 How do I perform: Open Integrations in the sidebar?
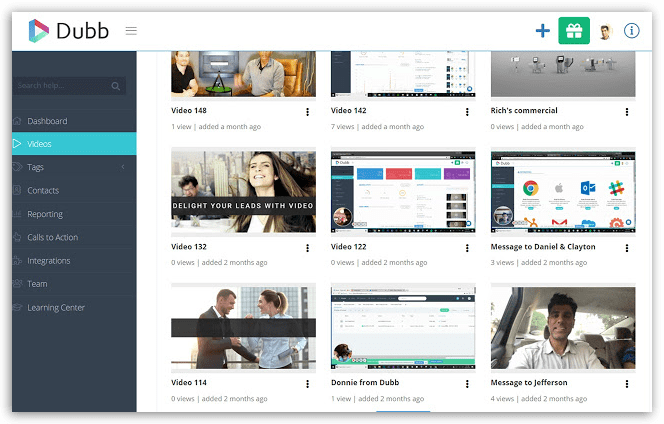tap(49, 261)
